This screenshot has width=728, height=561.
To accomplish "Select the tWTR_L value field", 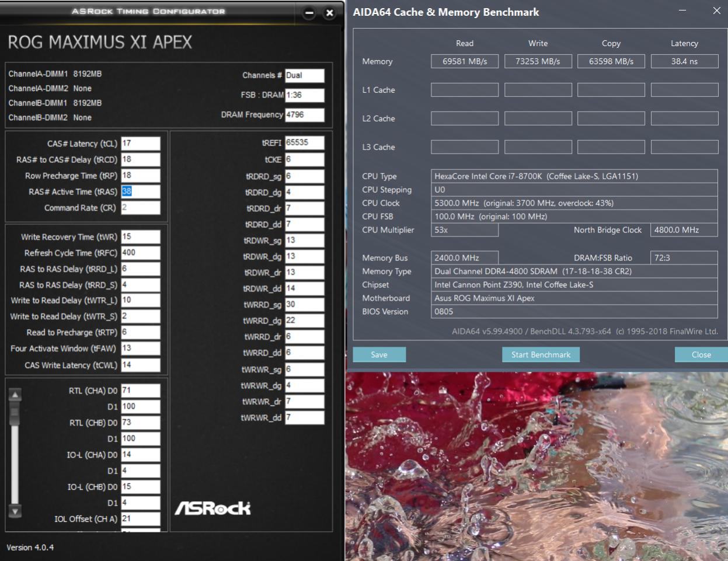I will coord(141,301).
